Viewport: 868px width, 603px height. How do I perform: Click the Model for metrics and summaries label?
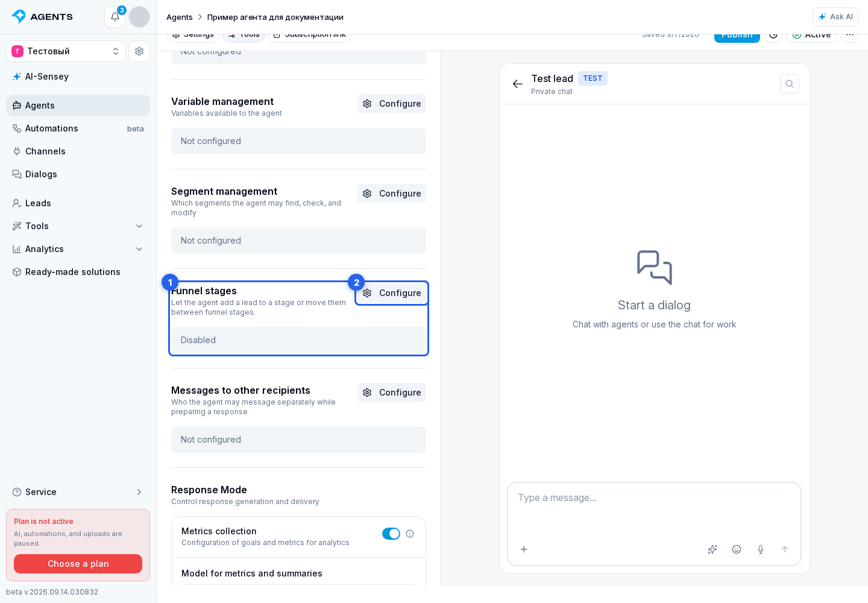(252, 573)
